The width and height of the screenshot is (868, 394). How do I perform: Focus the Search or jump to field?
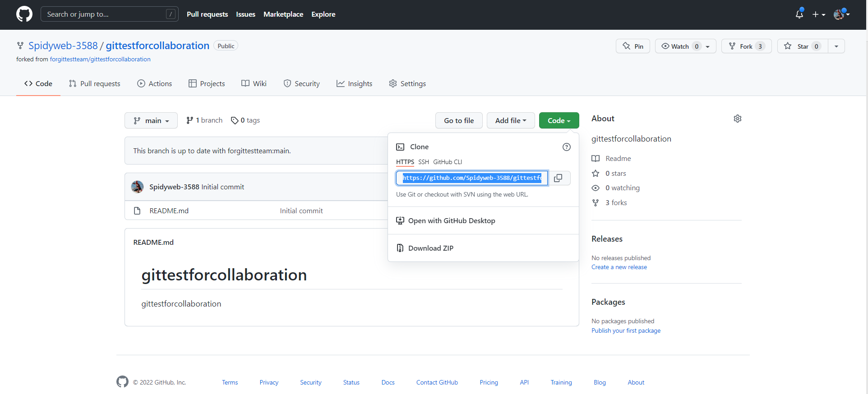pos(110,14)
